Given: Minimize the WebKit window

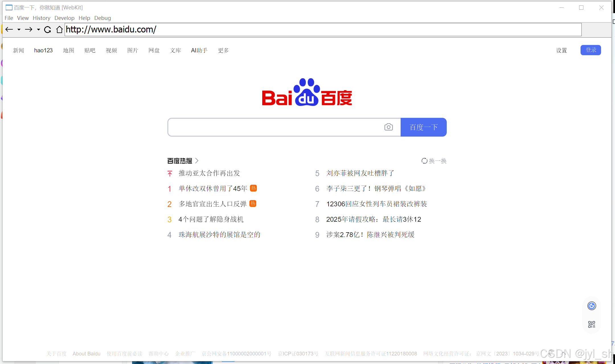Looking at the screenshot, I should 561,8.
